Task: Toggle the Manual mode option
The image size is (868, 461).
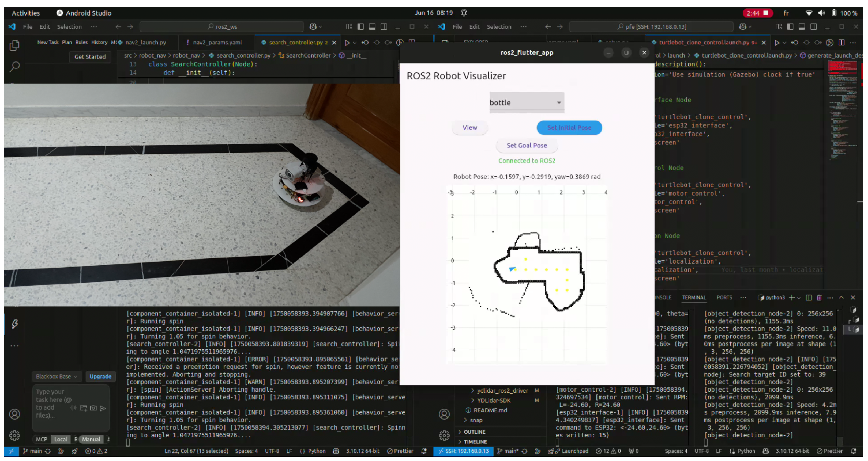Action: (91, 439)
